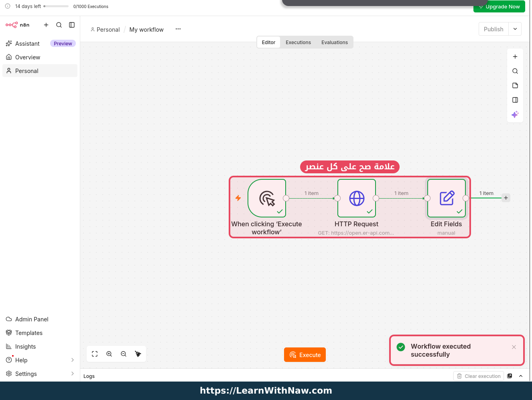Select the Personal project in sidebar
The width and height of the screenshot is (532, 400).
coord(40,71)
